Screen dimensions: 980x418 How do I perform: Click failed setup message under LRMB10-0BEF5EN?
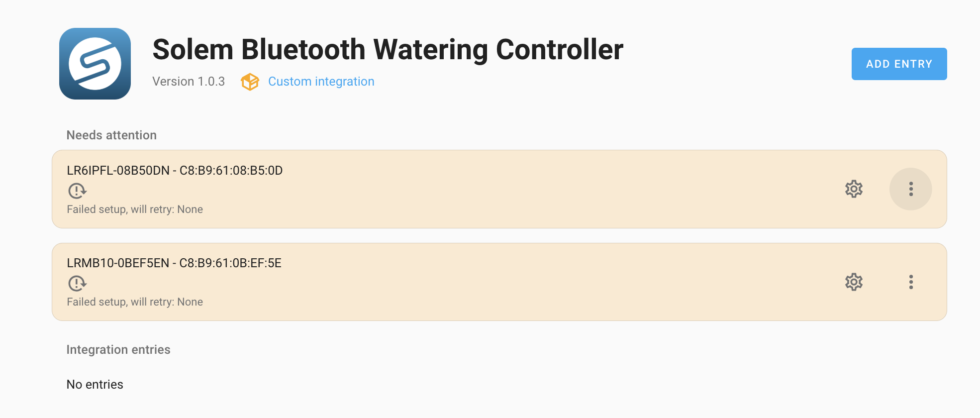pyautogui.click(x=135, y=302)
